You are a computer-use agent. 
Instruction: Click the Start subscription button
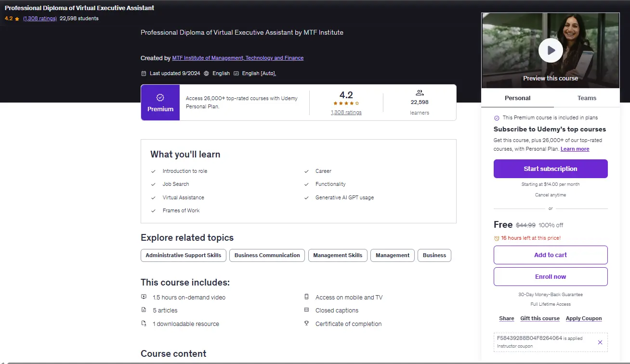pos(551,169)
